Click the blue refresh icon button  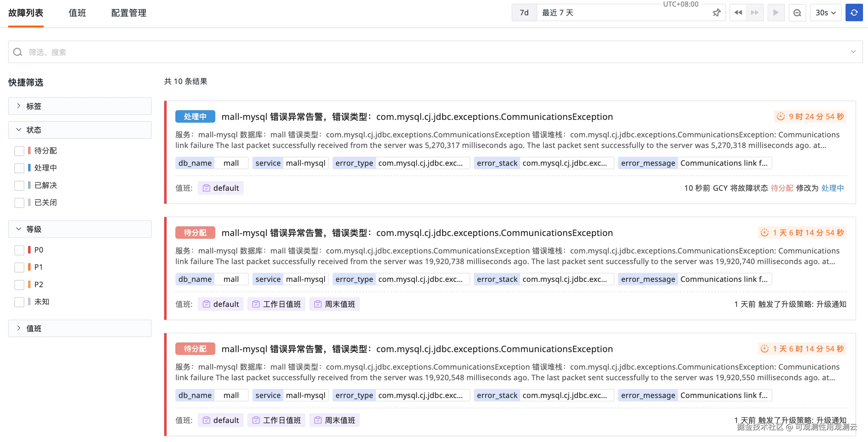pyautogui.click(x=854, y=13)
